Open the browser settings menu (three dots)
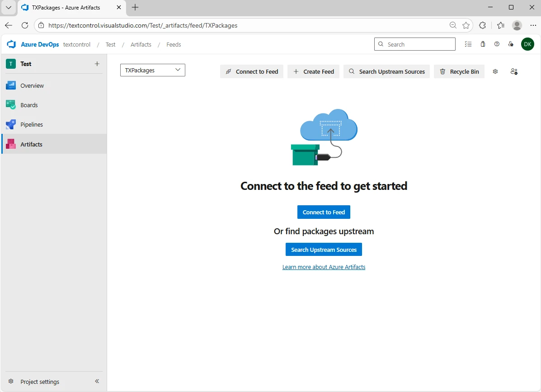Image resolution: width=541 pixels, height=392 pixels. pyautogui.click(x=533, y=25)
